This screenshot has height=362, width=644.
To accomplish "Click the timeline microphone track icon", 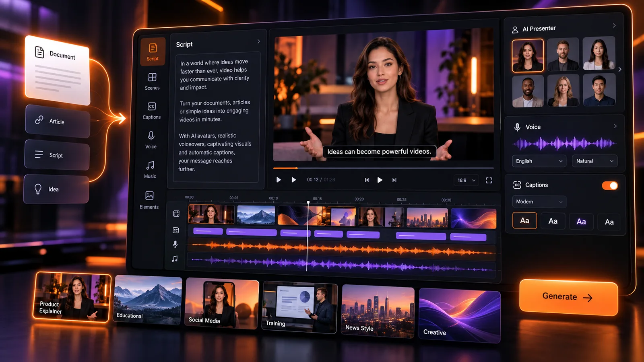I will [x=175, y=244].
